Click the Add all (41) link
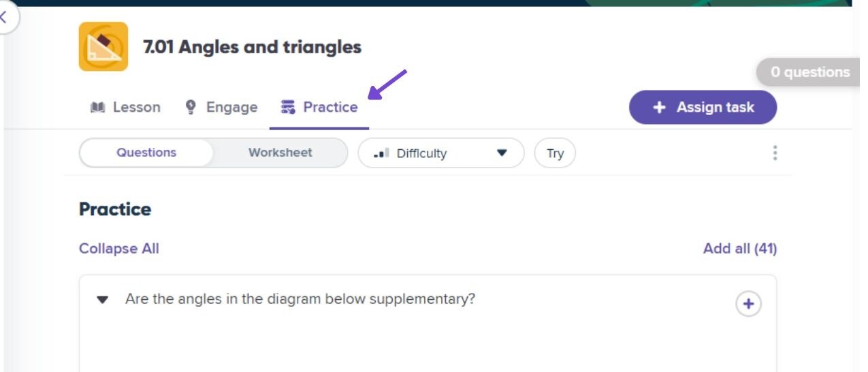 pyautogui.click(x=740, y=249)
